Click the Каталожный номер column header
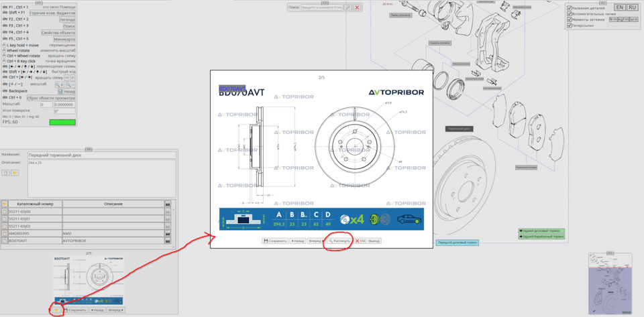The image size is (644, 317). coord(35,204)
